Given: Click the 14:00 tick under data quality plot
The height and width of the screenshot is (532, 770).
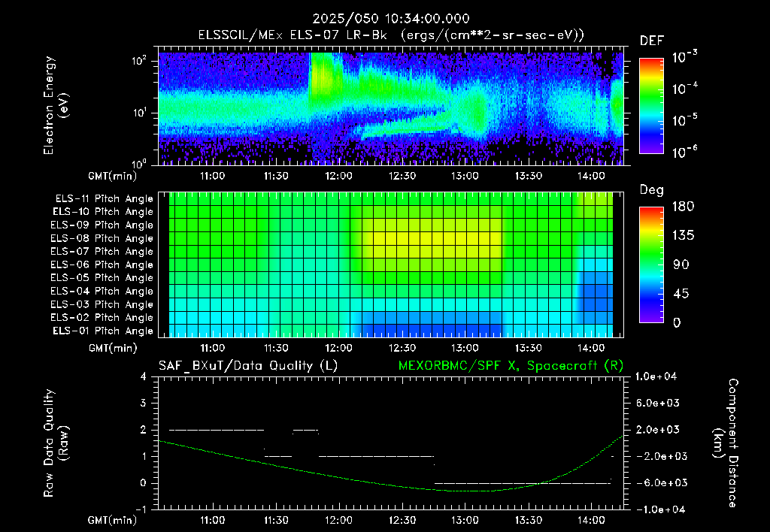Looking at the screenshot, I should (591, 520).
